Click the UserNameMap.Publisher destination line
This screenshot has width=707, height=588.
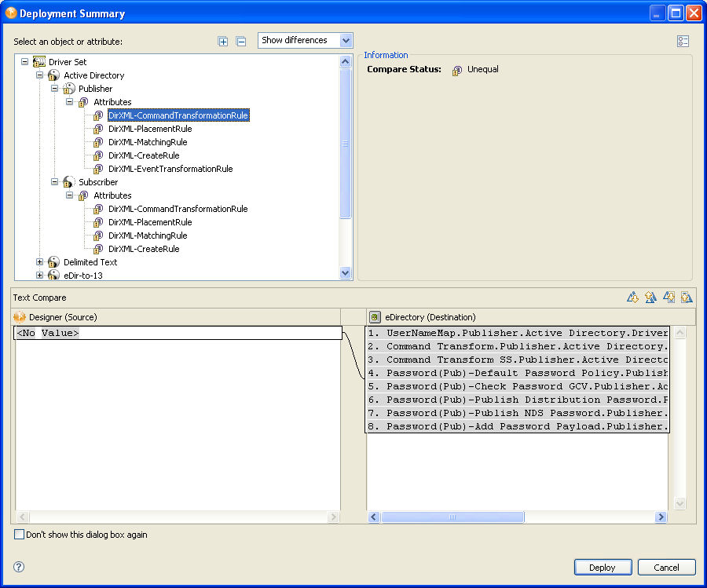click(x=518, y=333)
